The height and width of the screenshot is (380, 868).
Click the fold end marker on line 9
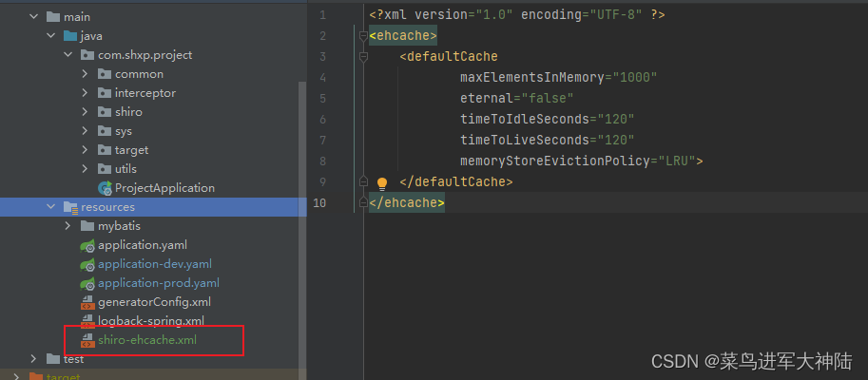coord(364,181)
